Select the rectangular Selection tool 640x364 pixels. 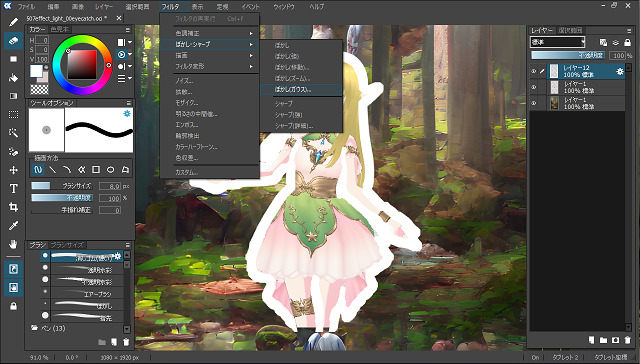[x=13, y=115]
